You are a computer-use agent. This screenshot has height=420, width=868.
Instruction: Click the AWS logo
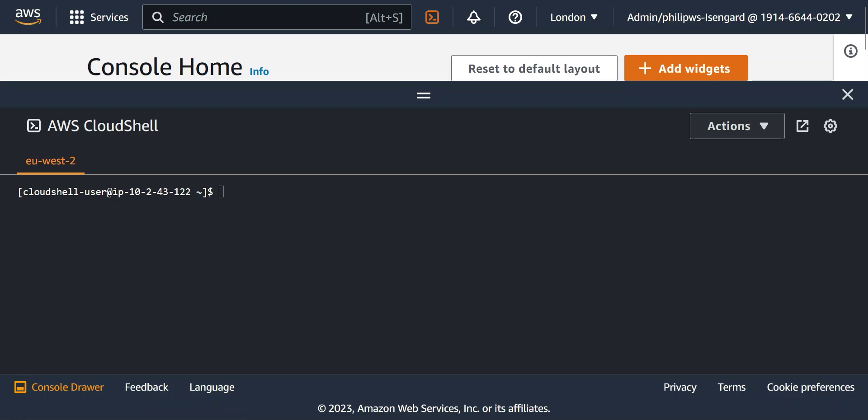pos(28,17)
